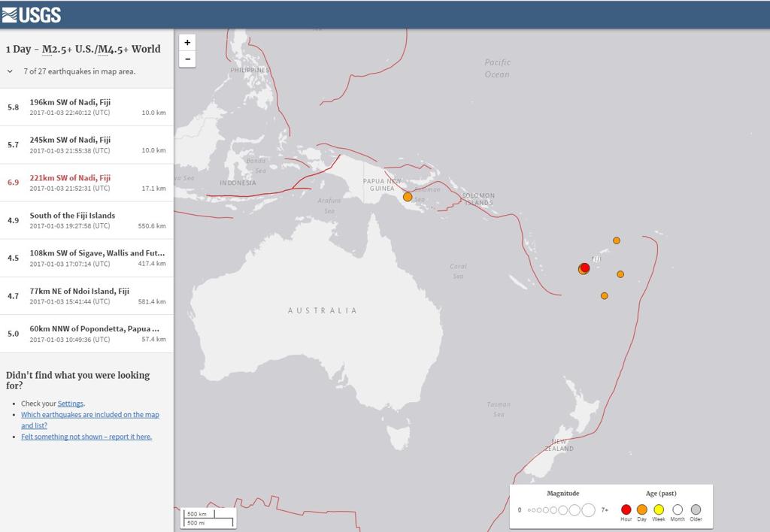The height and width of the screenshot is (532, 770).
Task: Open the M4.5+ link in the title
Action: [114, 49]
